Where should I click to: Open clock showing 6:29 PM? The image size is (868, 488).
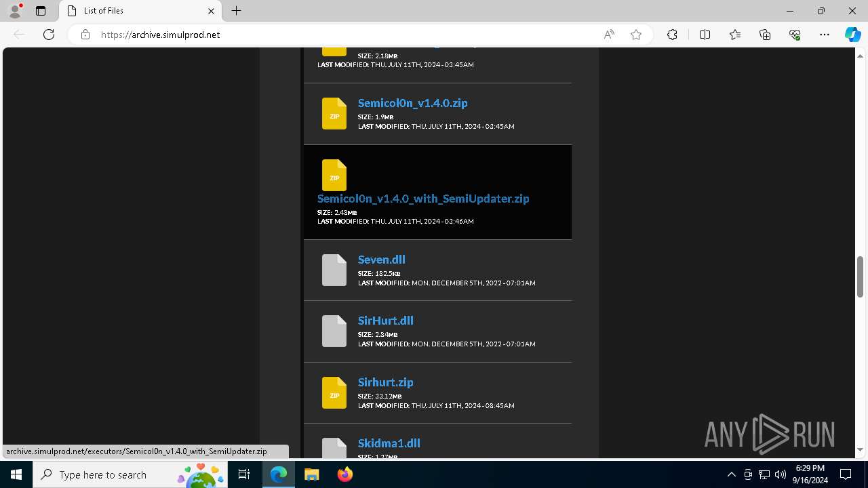pos(810,474)
